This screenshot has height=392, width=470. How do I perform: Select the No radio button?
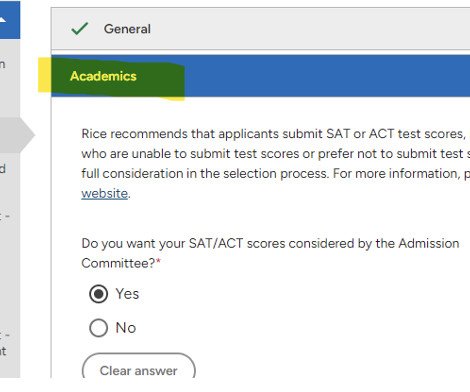pos(98,328)
